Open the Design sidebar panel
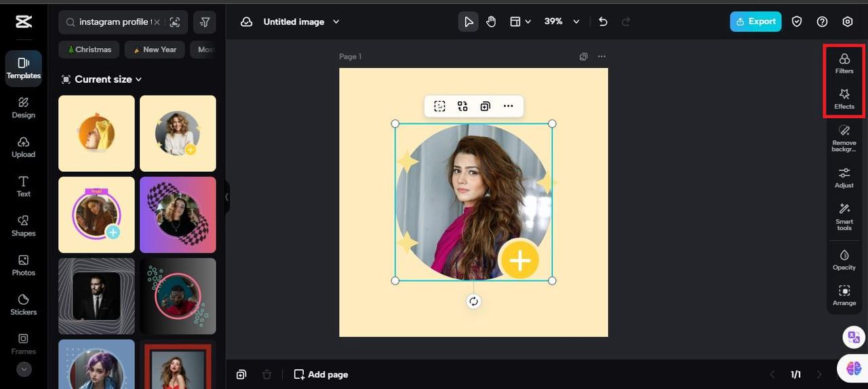 point(24,108)
